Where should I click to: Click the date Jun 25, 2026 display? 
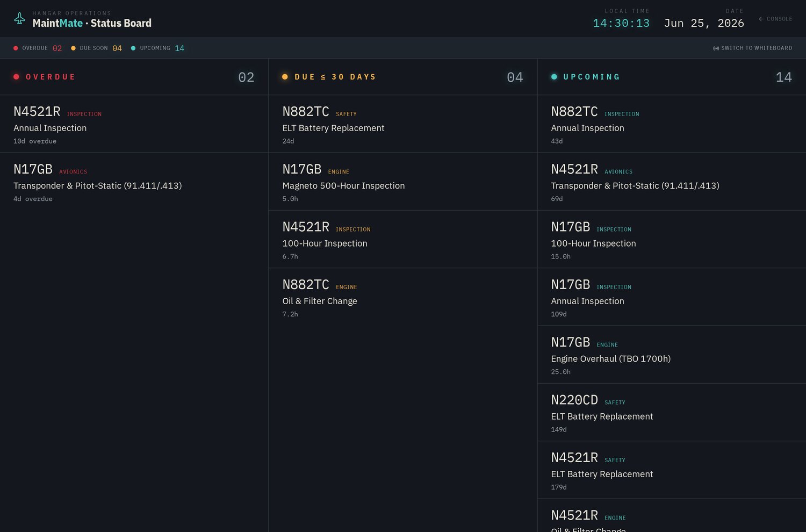pyautogui.click(x=704, y=23)
